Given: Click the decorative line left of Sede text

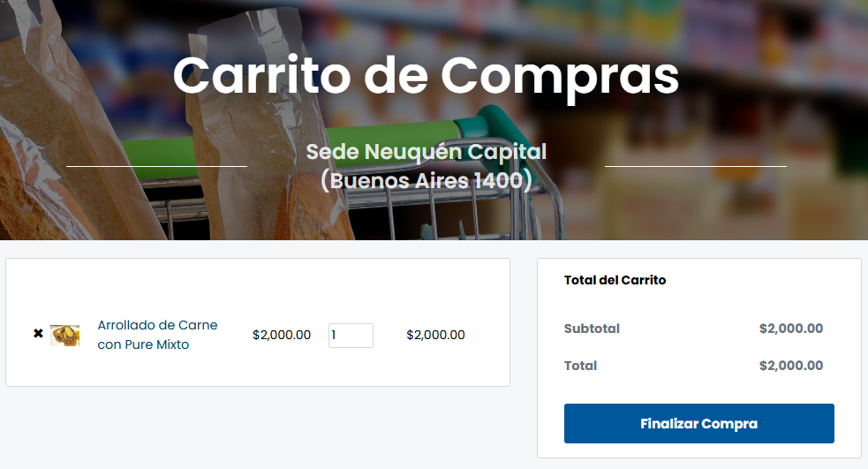Looking at the screenshot, I should point(156,166).
